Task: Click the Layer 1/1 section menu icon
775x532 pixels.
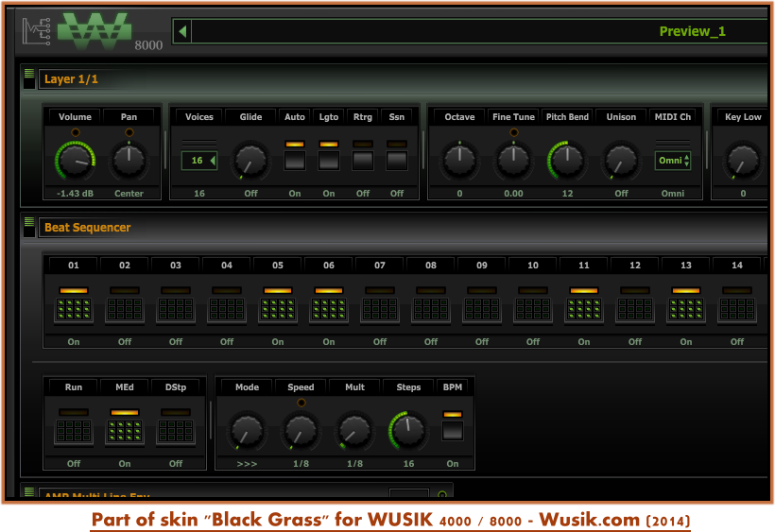Action: tap(29, 78)
